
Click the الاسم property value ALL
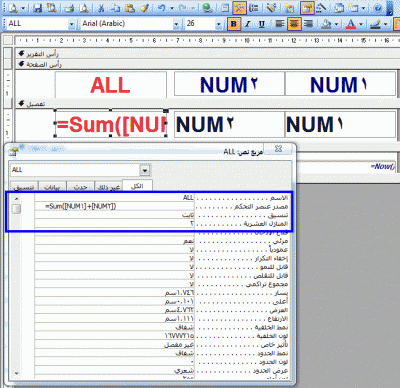tap(114, 198)
